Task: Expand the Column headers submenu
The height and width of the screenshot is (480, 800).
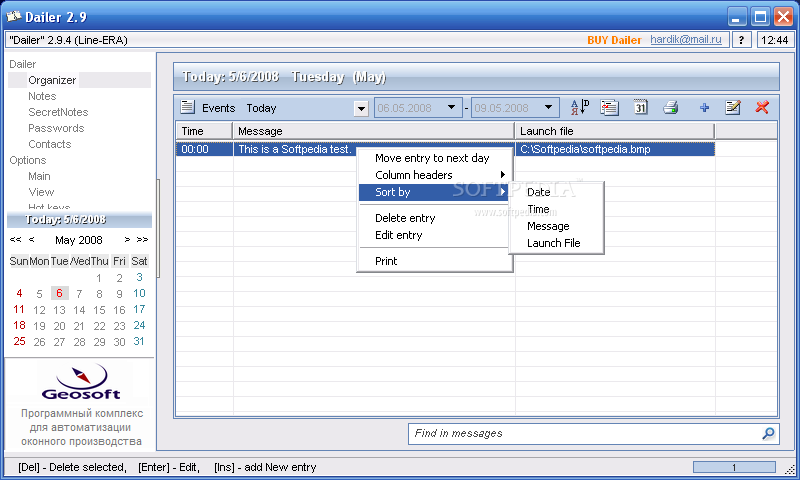Action: click(x=435, y=175)
